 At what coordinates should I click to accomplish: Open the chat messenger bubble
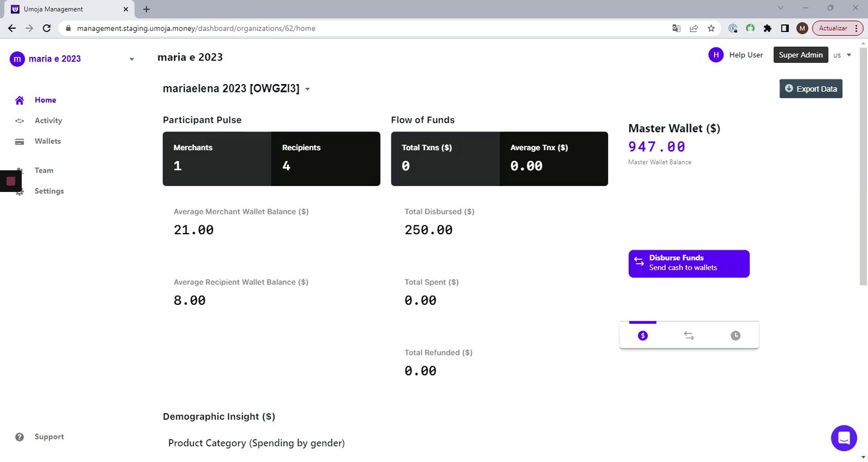[x=844, y=438]
